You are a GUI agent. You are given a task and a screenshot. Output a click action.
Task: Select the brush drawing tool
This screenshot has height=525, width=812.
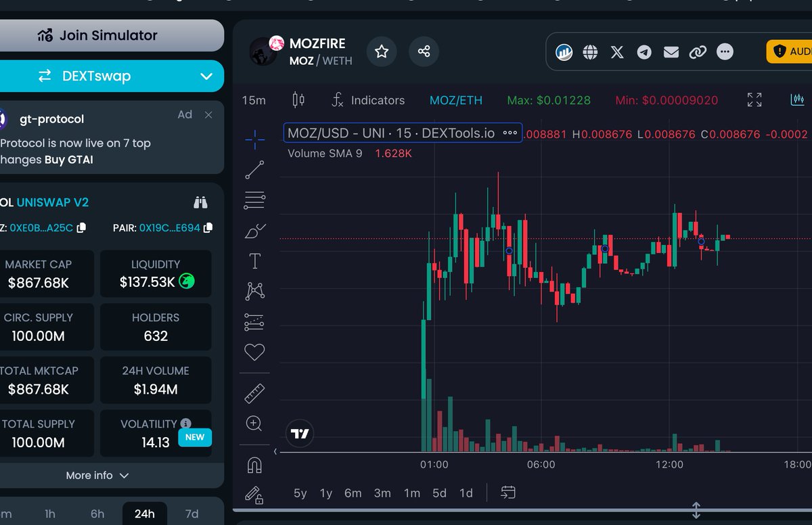254,231
